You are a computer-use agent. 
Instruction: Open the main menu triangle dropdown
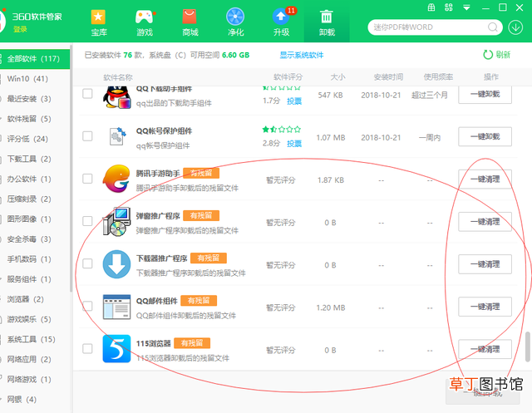(467, 7)
